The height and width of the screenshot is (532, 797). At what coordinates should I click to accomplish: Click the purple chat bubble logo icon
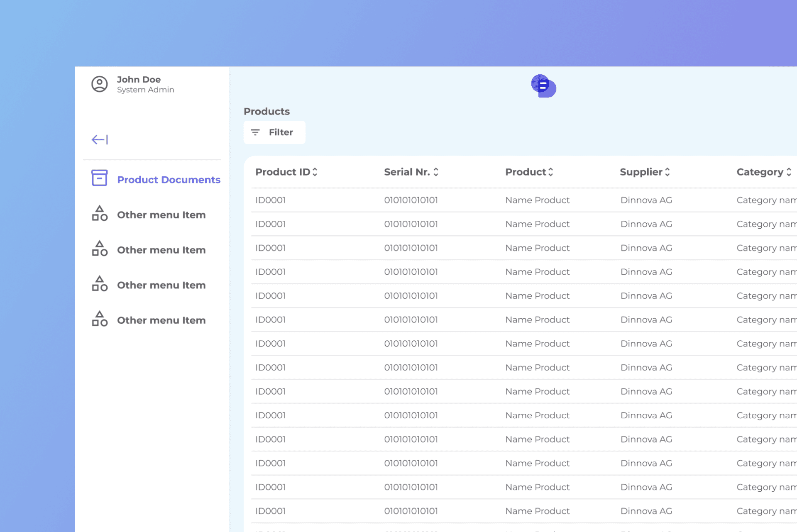click(x=543, y=86)
